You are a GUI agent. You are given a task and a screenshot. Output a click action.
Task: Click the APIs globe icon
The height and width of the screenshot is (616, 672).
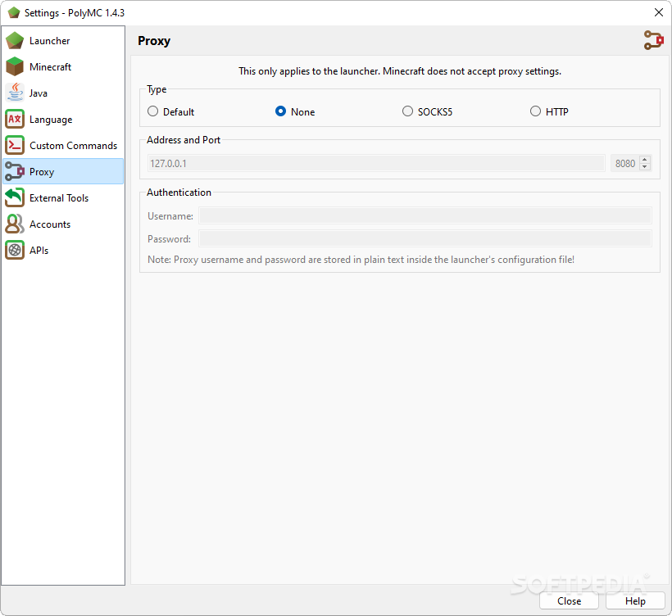pos(15,250)
